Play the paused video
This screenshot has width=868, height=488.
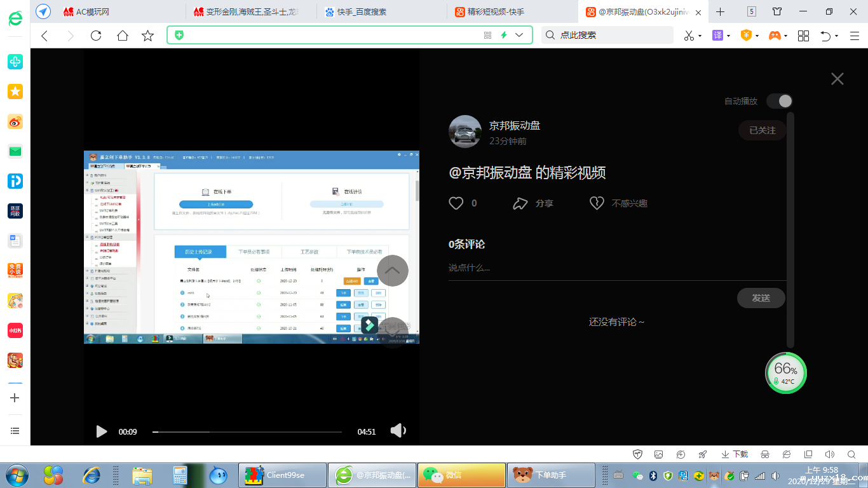pos(101,431)
